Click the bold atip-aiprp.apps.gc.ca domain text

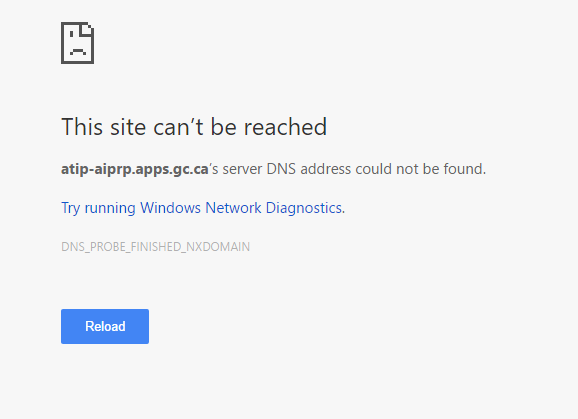pos(135,169)
